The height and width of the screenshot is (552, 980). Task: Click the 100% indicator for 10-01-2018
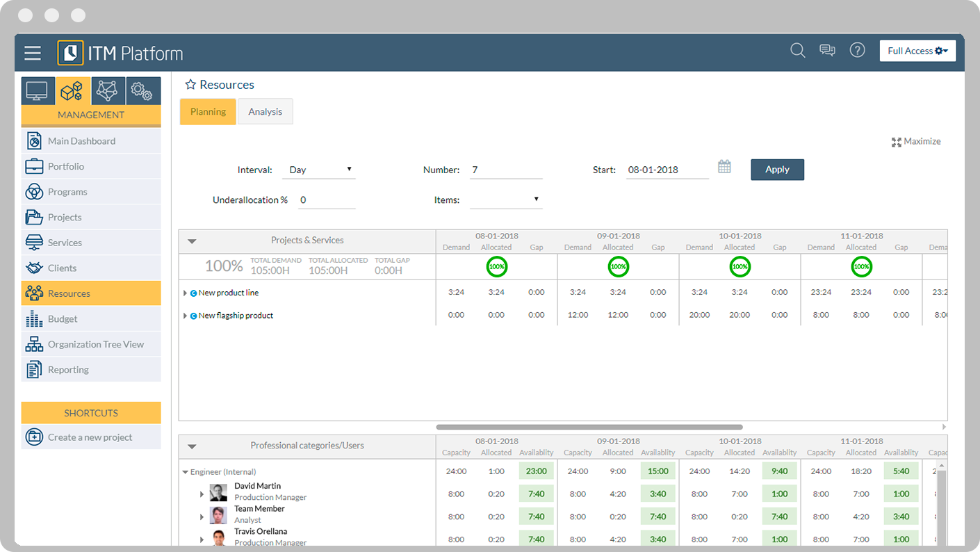[x=740, y=266]
